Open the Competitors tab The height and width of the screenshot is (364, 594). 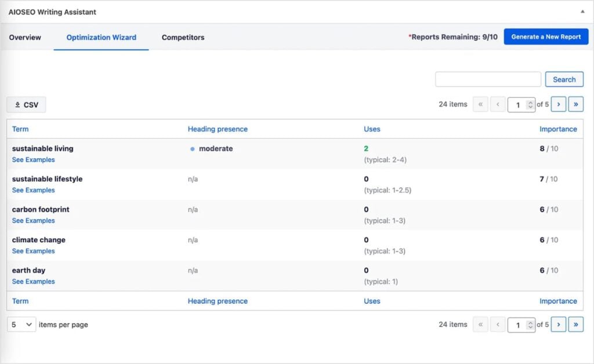(182, 37)
